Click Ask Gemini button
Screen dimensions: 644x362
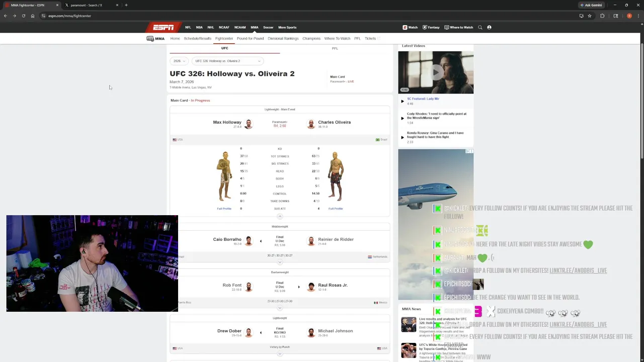(x=591, y=5)
